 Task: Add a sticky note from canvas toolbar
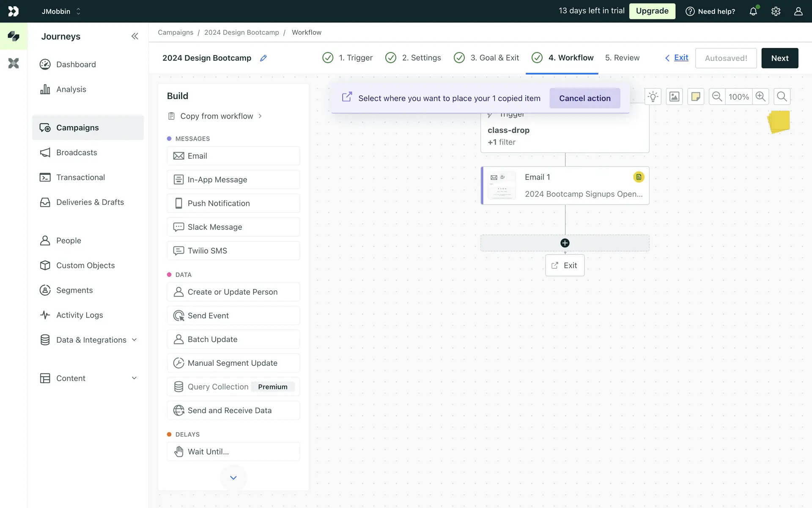[696, 97]
